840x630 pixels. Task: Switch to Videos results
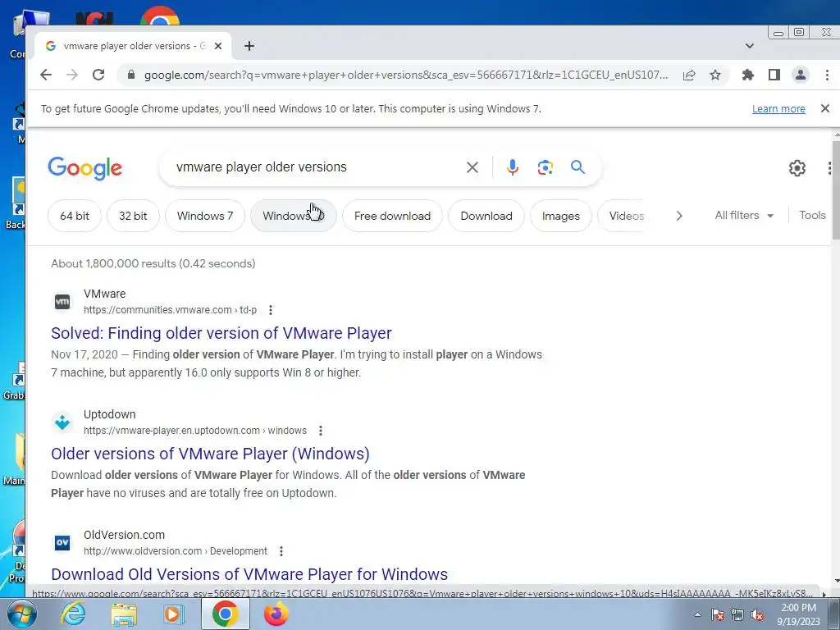[626, 216]
